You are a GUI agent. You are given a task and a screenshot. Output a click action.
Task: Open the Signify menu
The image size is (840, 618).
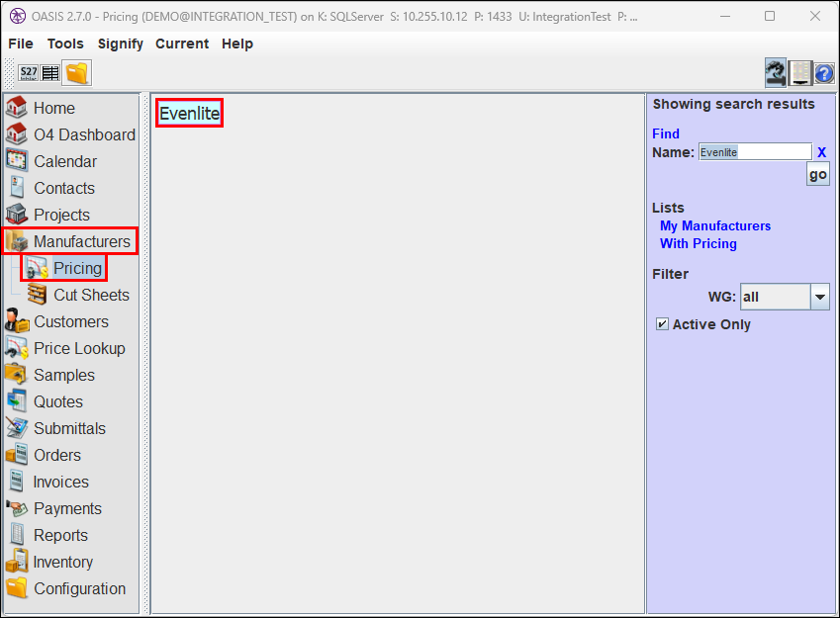pos(120,44)
